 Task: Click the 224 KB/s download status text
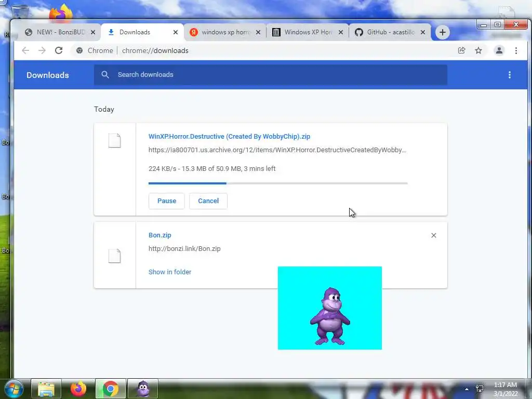point(212,169)
